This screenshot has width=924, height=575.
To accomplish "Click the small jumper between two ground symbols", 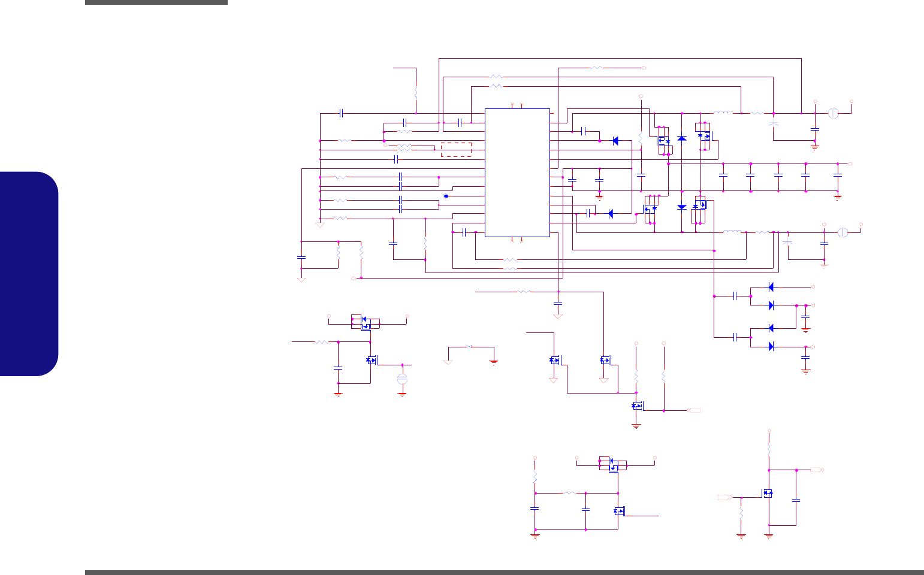I will tap(469, 347).
